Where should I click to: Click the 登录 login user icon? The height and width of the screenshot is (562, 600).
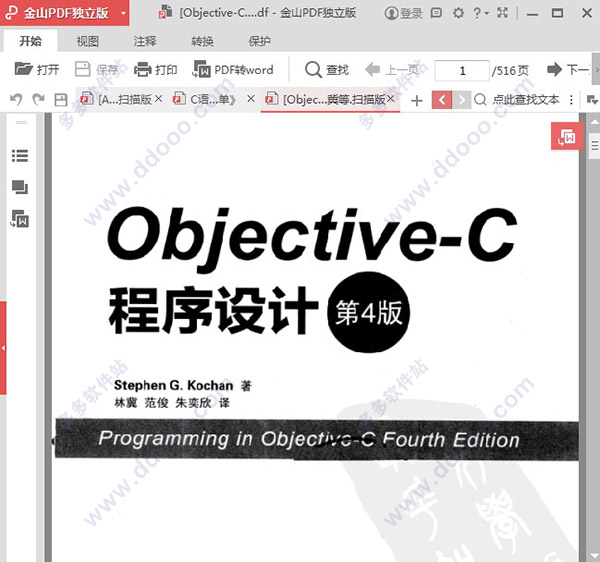point(403,13)
